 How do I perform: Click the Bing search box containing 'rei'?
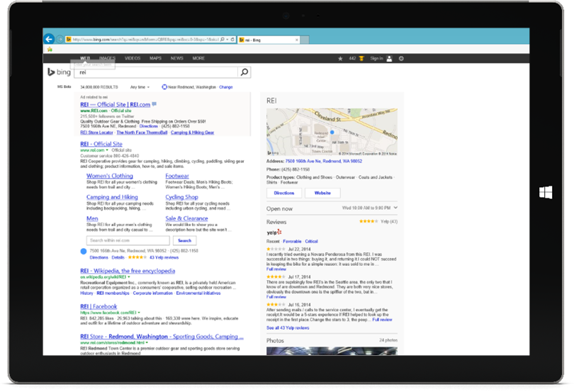(x=156, y=72)
